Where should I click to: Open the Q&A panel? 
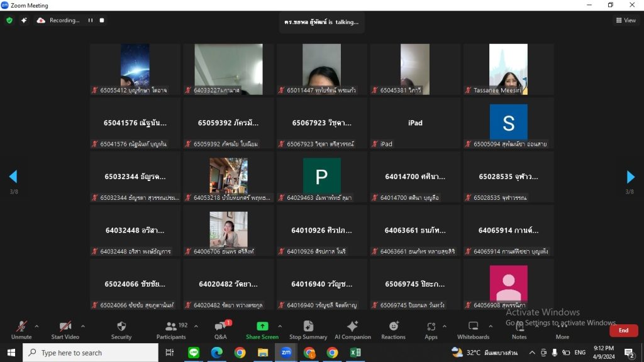[x=221, y=330]
